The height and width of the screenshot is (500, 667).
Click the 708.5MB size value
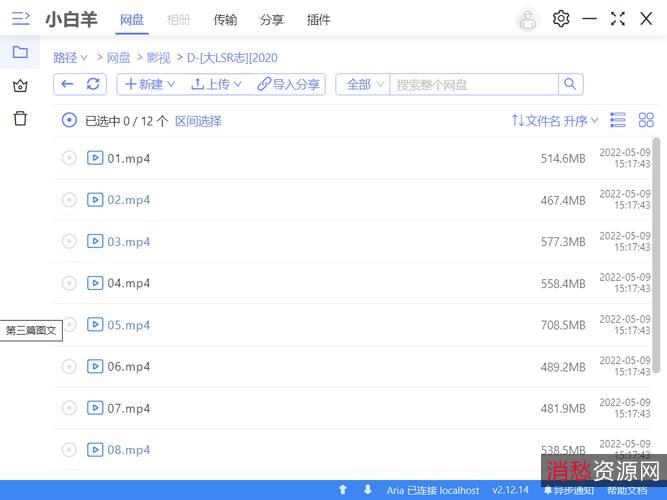(563, 325)
